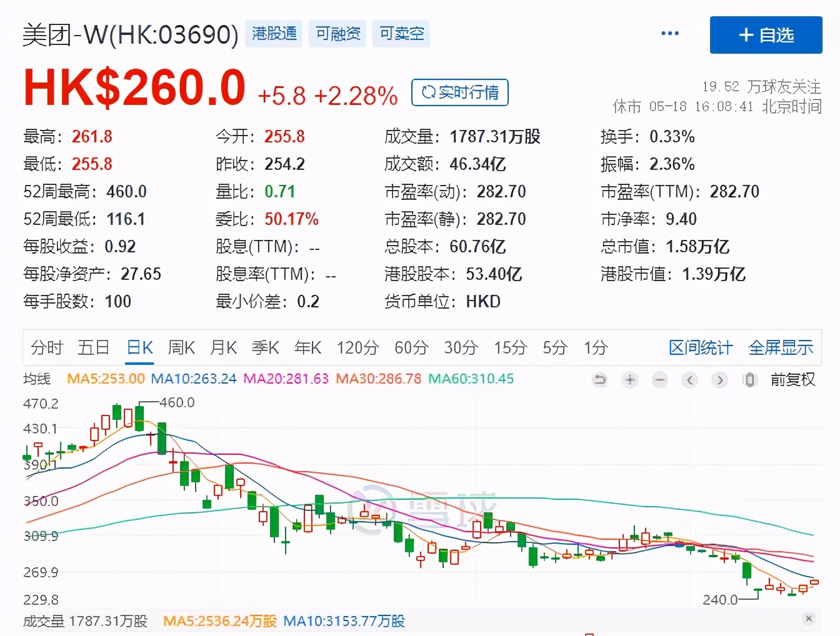Close the volume panel with X icon
The height and width of the screenshot is (636, 840).
(x=809, y=619)
